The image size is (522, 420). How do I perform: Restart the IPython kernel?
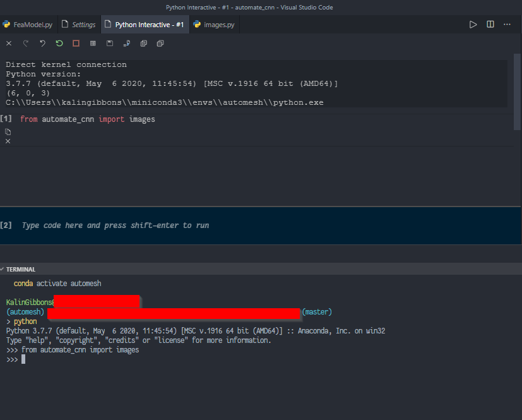[59, 43]
